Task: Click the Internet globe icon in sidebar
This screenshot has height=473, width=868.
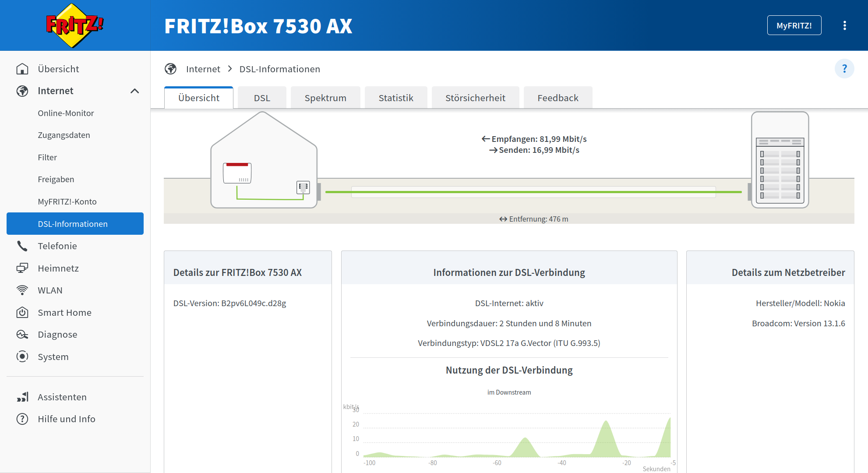Action: [x=22, y=91]
